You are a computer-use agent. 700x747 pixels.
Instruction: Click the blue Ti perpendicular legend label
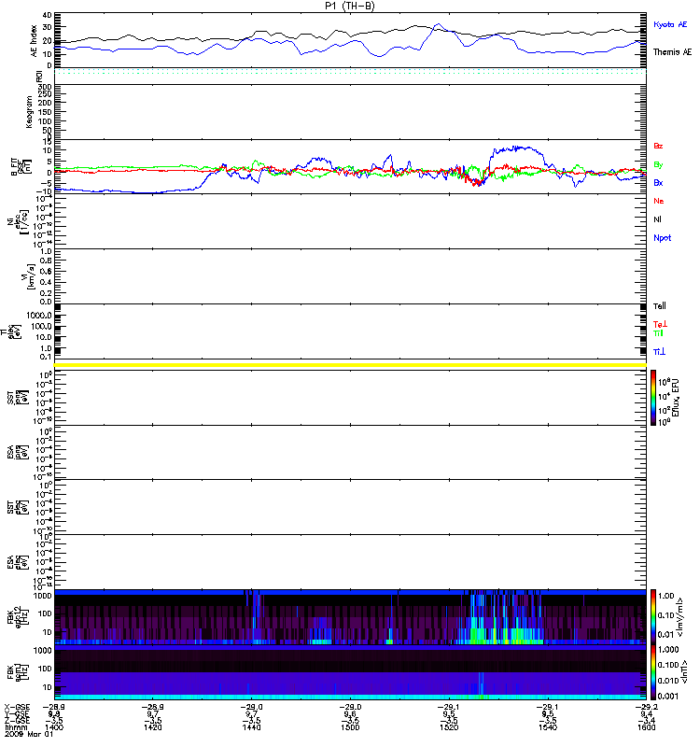click(659, 351)
